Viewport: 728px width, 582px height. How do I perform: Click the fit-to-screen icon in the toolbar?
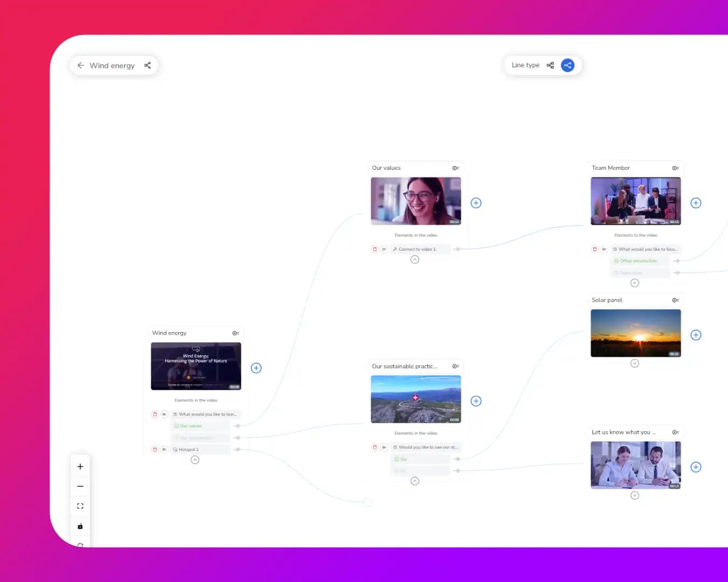[x=80, y=505]
